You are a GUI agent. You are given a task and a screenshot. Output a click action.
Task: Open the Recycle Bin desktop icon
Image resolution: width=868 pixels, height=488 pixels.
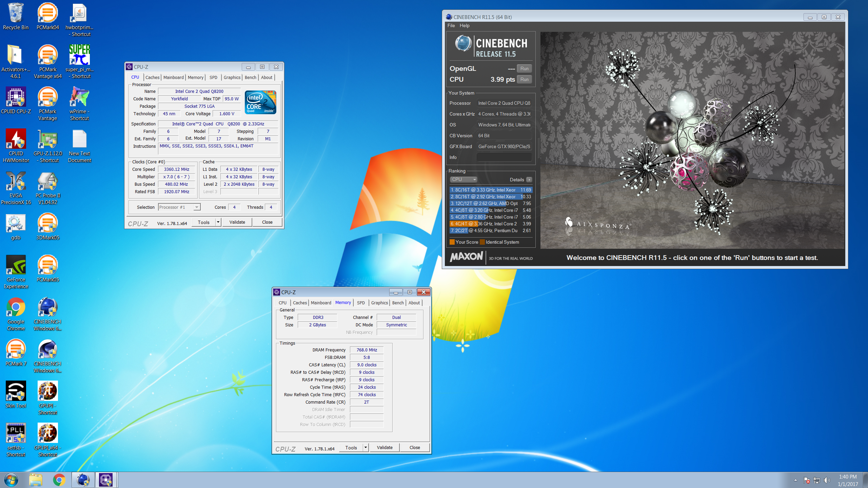(16, 16)
